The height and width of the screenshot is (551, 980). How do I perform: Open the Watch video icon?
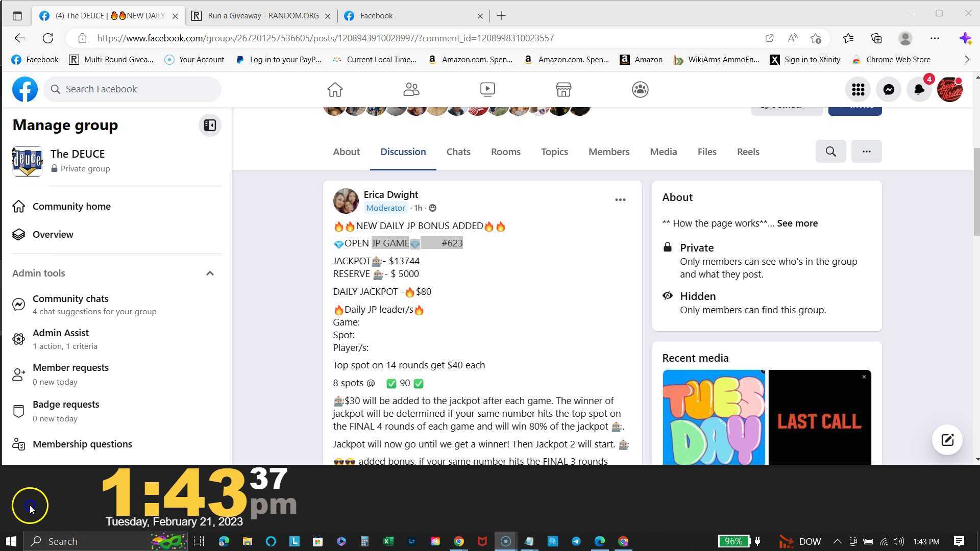point(487,90)
